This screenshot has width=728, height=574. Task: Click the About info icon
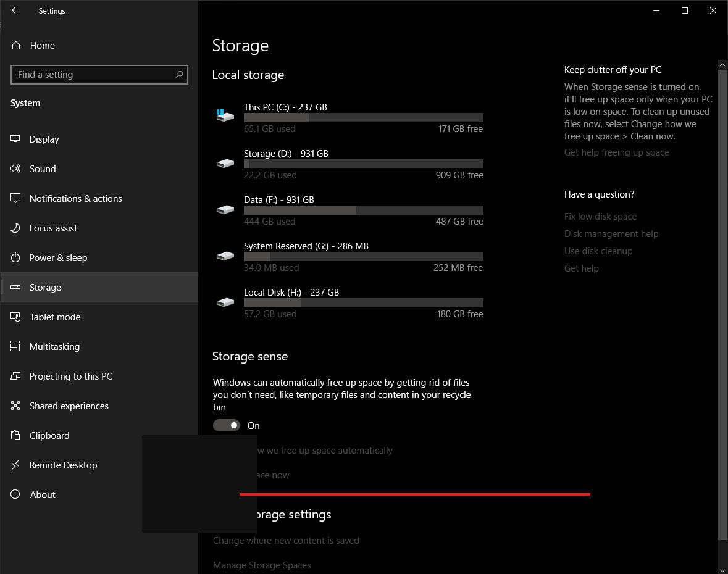tap(15, 494)
